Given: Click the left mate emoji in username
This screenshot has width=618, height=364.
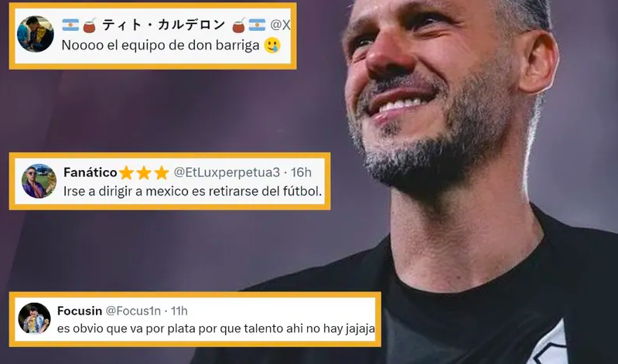Looking at the screenshot, I should point(90,25).
